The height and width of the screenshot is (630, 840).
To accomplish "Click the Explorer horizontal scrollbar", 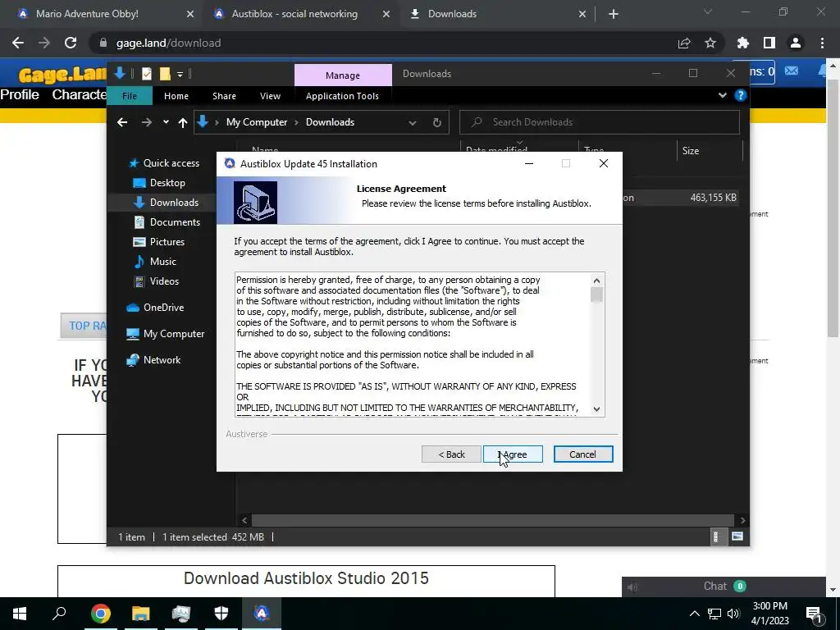I will [x=492, y=520].
